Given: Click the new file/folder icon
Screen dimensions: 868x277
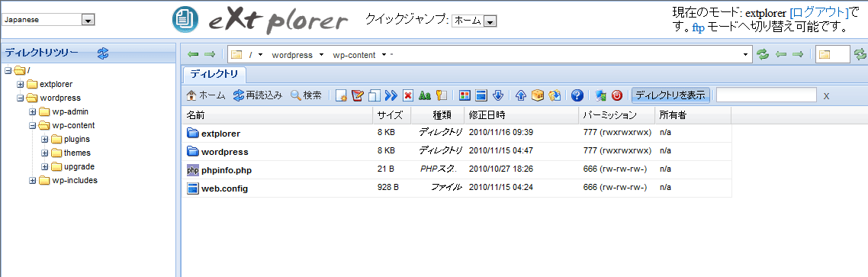Looking at the screenshot, I should tap(341, 95).
